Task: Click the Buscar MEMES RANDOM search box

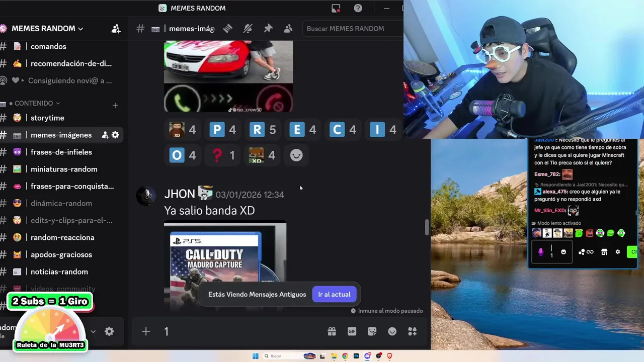Action: (352, 29)
